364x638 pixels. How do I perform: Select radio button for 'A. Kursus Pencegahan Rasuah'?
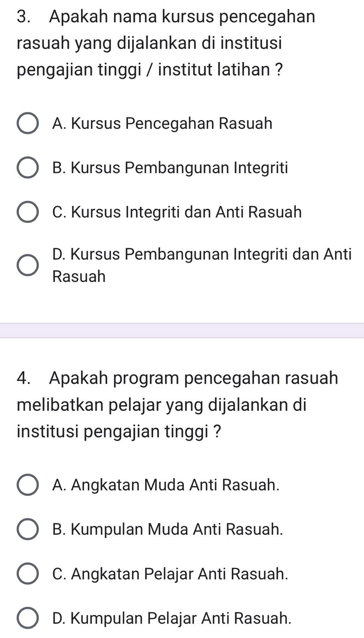click(28, 124)
